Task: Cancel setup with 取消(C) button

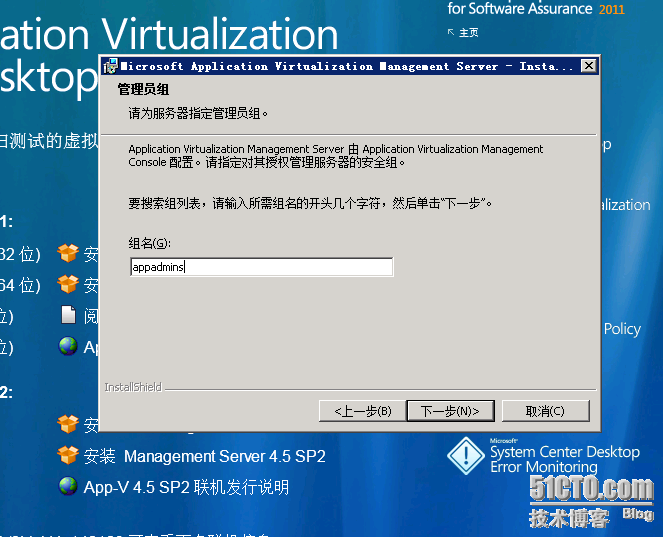Action: [545, 411]
